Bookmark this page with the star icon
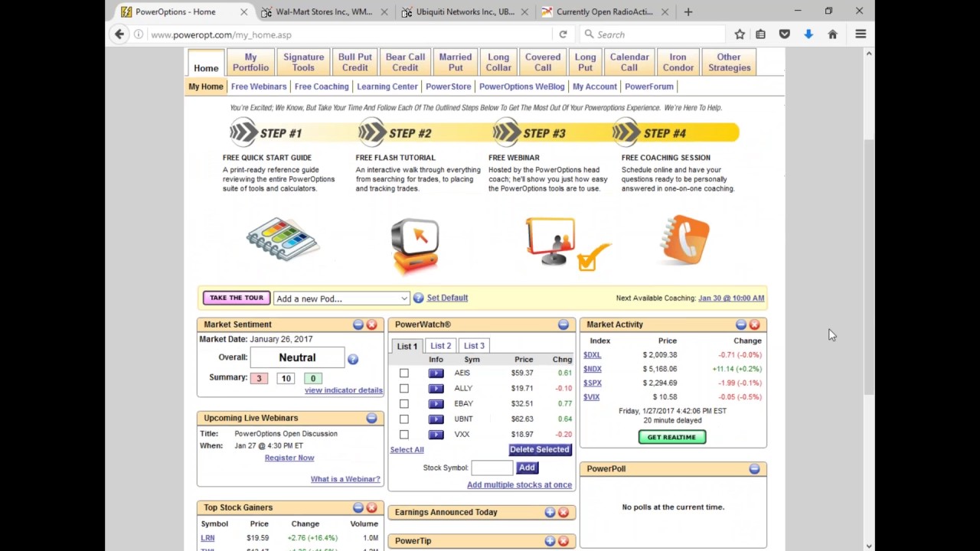The width and height of the screenshot is (980, 551). [x=740, y=34]
